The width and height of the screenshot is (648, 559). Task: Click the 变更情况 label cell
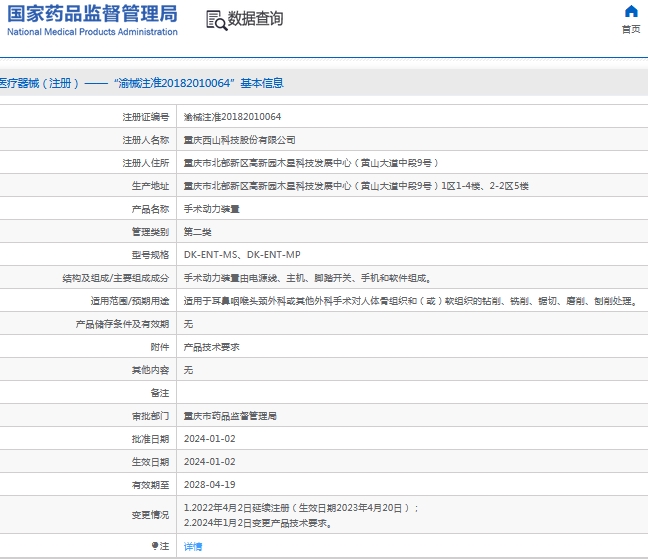tap(150, 515)
